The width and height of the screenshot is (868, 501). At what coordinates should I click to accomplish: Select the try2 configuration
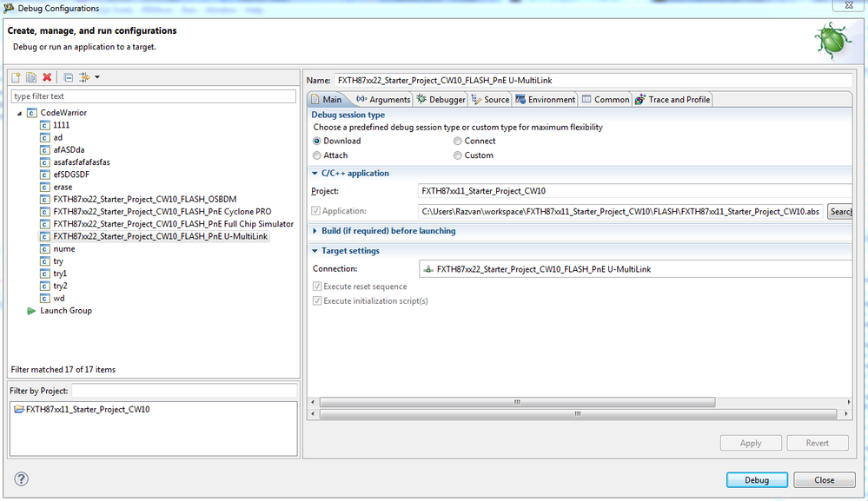[60, 286]
